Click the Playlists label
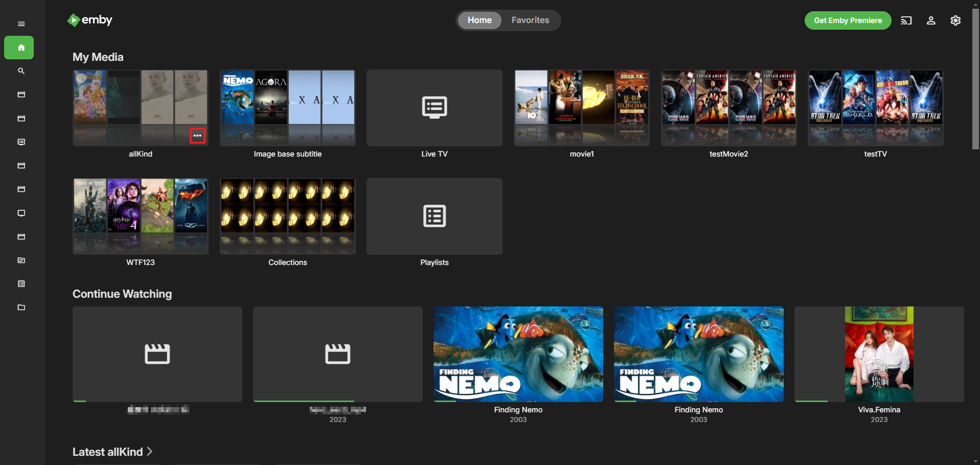 click(x=435, y=262)
